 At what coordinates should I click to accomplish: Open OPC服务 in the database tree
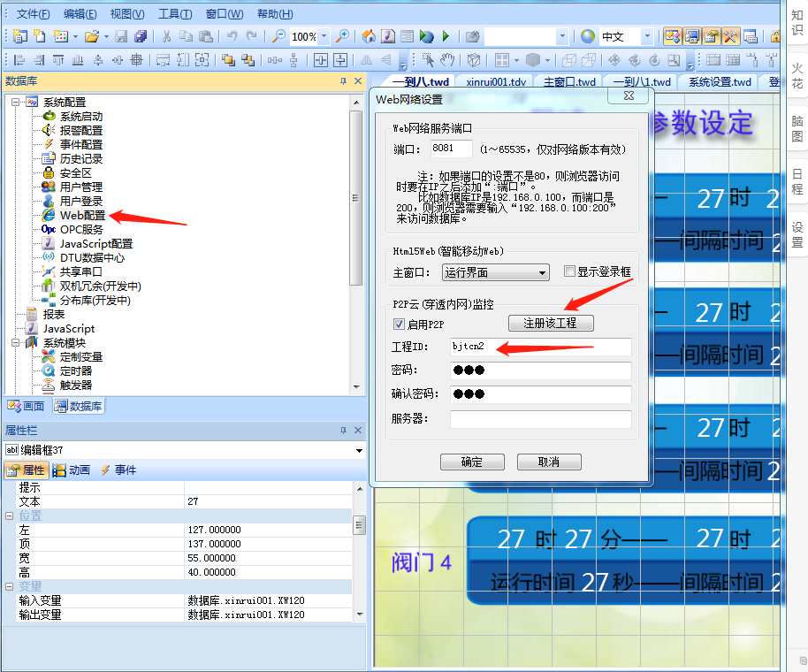80,229
